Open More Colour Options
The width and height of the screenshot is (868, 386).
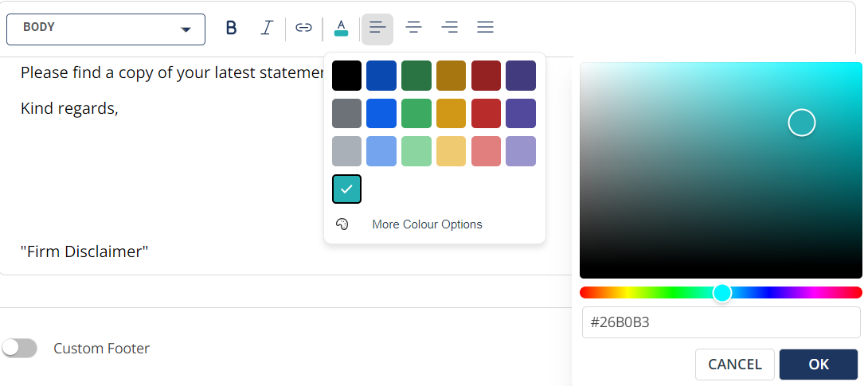(427, 224)
